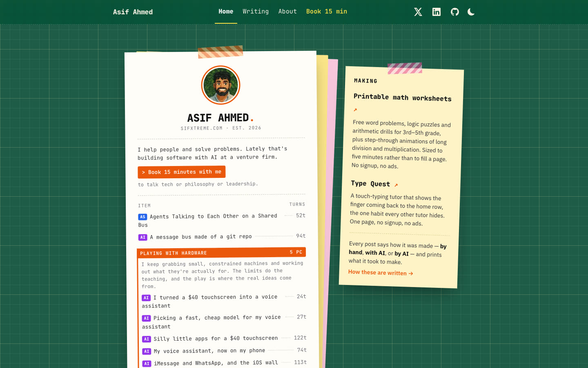Click the 52t turns value
The width and height of the screenshot is (588, 368).
(301, 215)
